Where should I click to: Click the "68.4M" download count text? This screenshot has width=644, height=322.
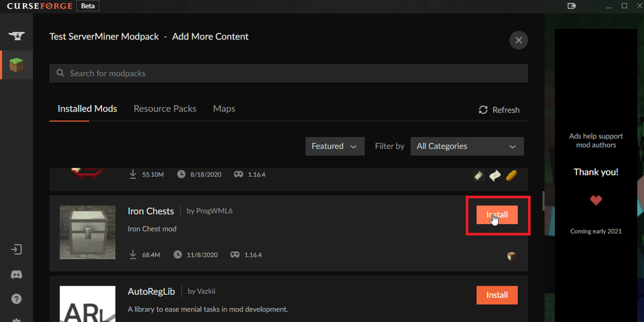151,255
